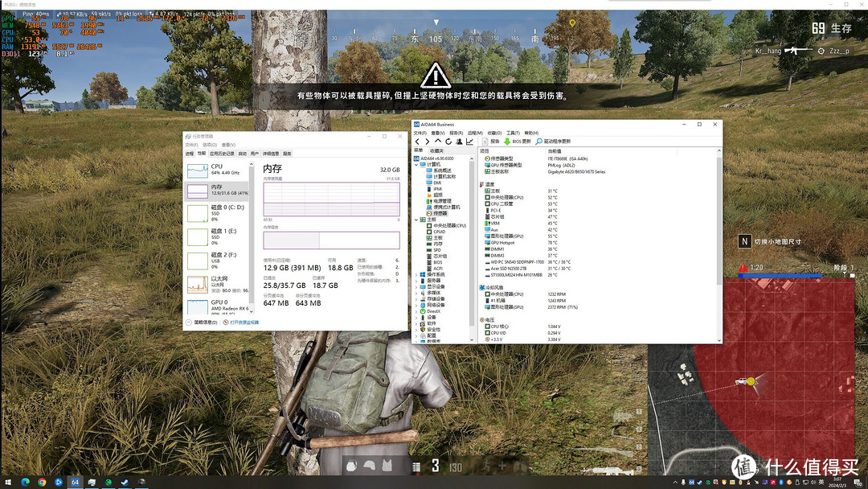Open Windows Start menu
Viewport: 868px width, 489px height.
(x=8, y=483)
